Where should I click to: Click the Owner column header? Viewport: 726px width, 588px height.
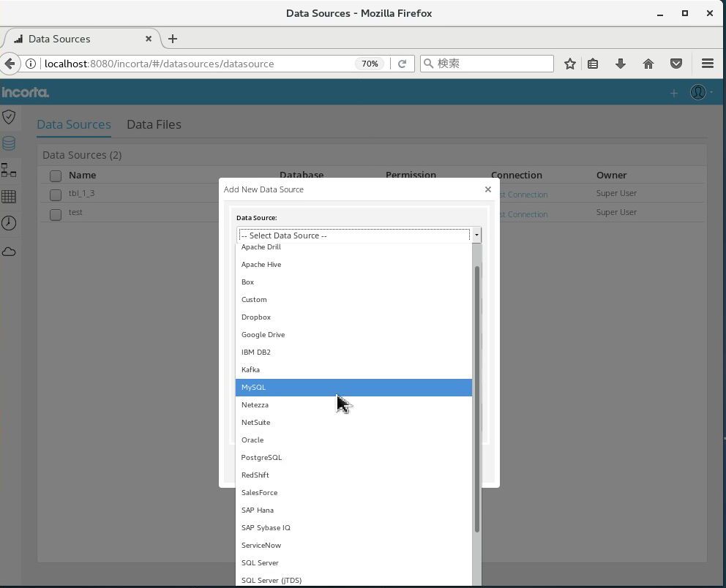point(611,176)
